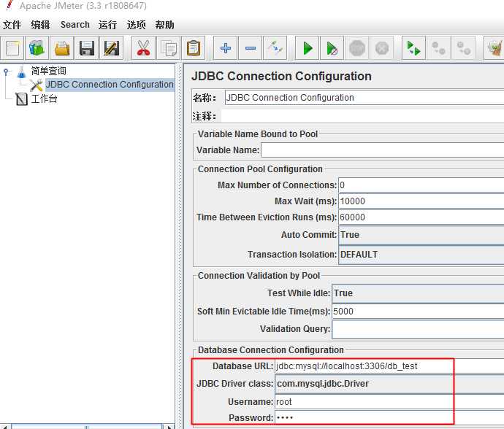Save the test plan with floppy icon
This screenshot has width=504, height=429.
click(86, 48)
